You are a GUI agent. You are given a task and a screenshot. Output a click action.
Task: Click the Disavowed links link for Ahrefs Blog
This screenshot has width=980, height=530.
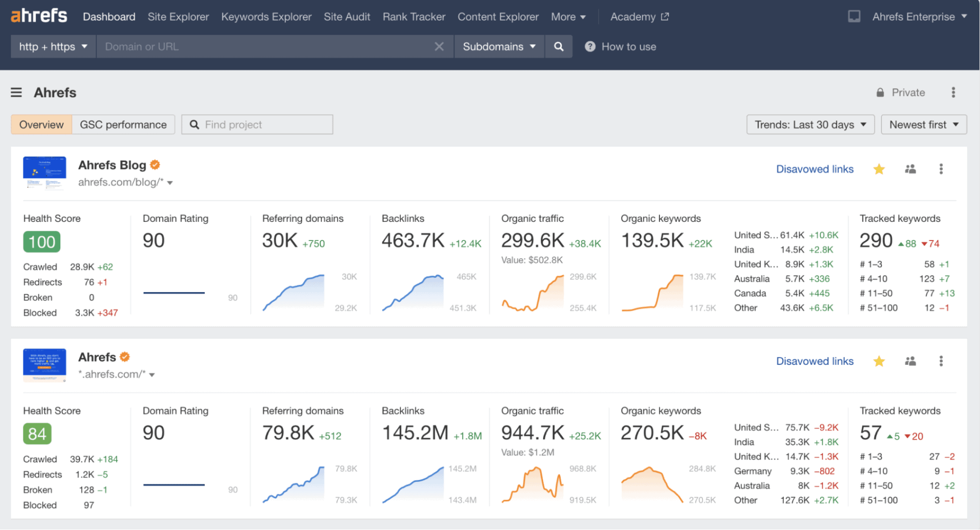pos(814,169)
